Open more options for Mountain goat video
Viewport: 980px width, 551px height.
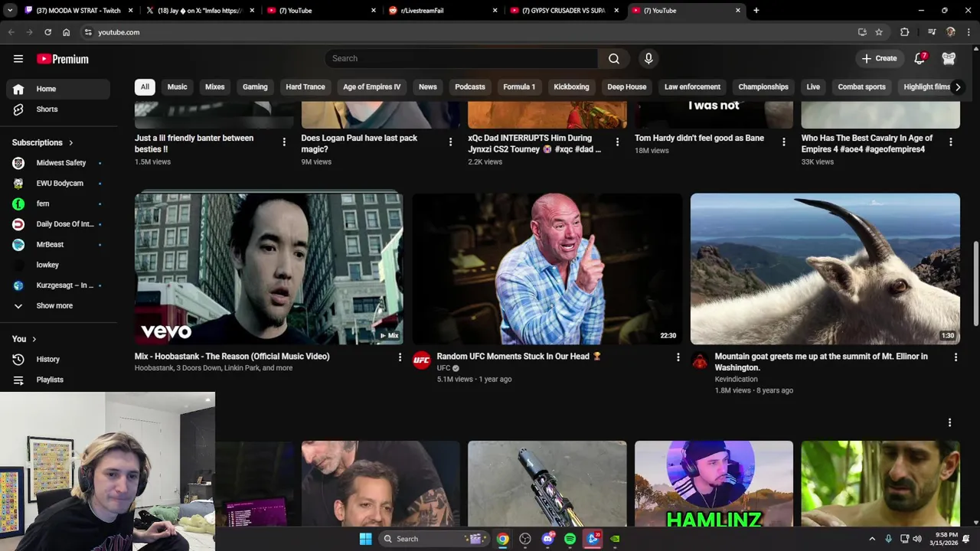point(955,357)
